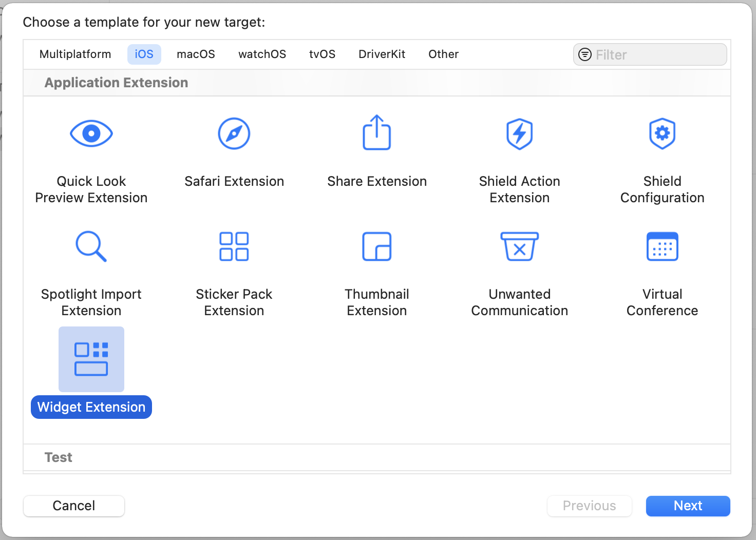Image resolution: width=756 pixels, height=540 pixels.
Task: Open the DriverKit tab
Action: coord(382,54)
